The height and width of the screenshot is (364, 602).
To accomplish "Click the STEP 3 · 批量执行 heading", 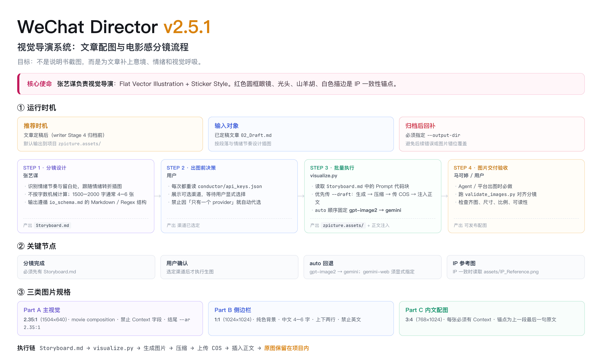I will coord(332,168).
